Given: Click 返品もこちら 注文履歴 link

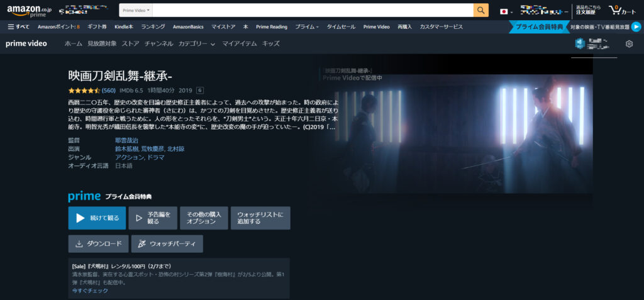Looking at the screenshot, I should coord(588,10).
